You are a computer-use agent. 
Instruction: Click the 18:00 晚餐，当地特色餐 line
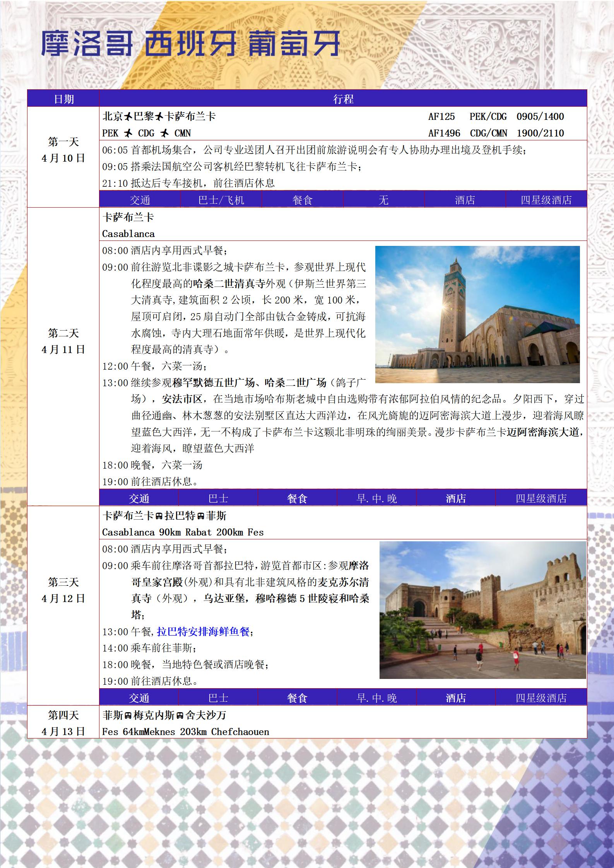tap(186, 665)
